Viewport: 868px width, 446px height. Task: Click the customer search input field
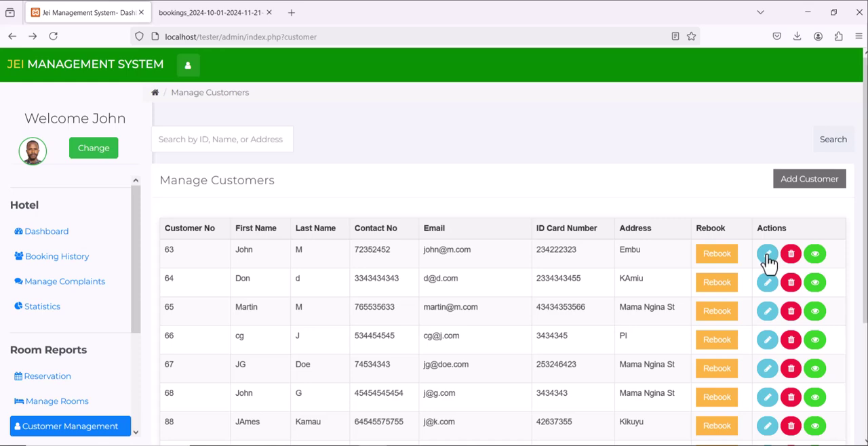pyautogui.click(x=222, y=139)
